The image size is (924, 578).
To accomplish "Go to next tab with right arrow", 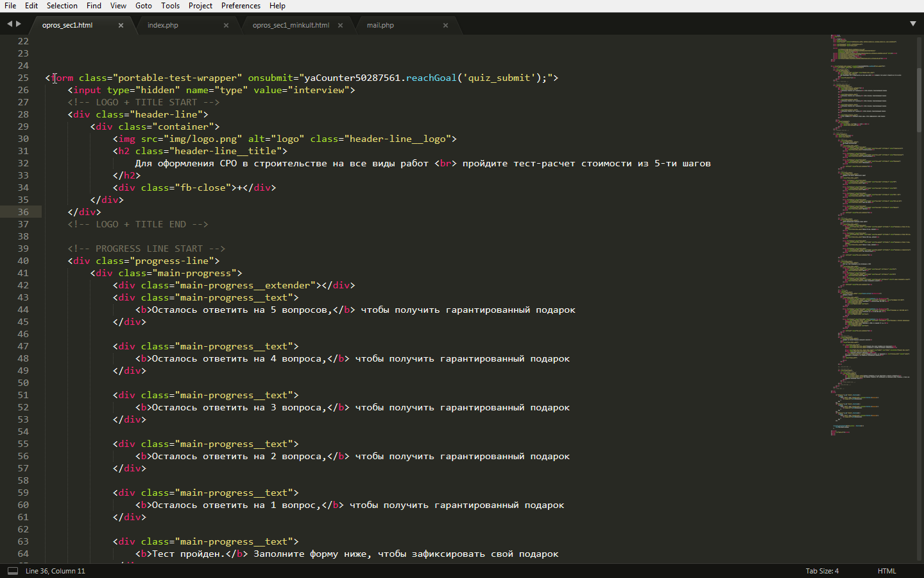I will (x=19, y=24).
